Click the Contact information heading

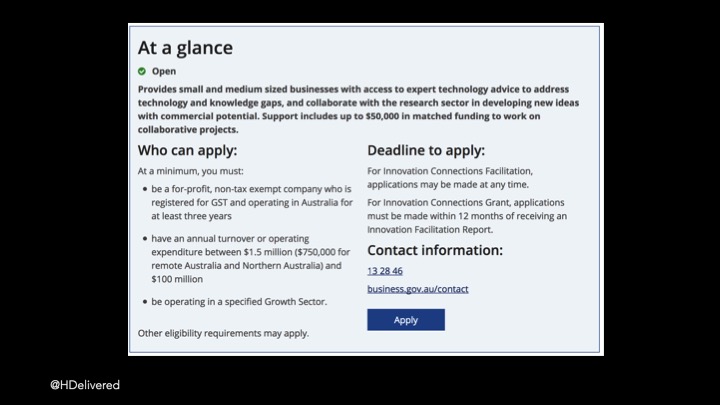[435, 250]
